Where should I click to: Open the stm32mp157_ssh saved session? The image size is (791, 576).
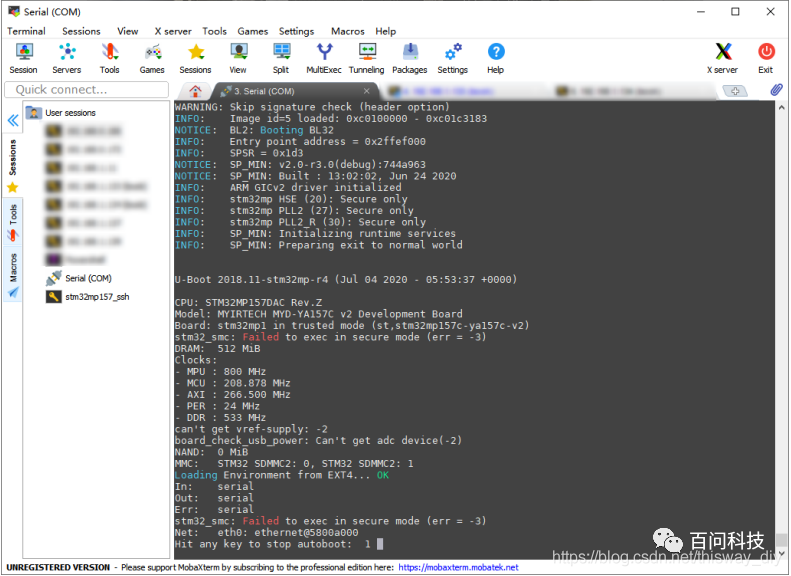pos(88,297)
